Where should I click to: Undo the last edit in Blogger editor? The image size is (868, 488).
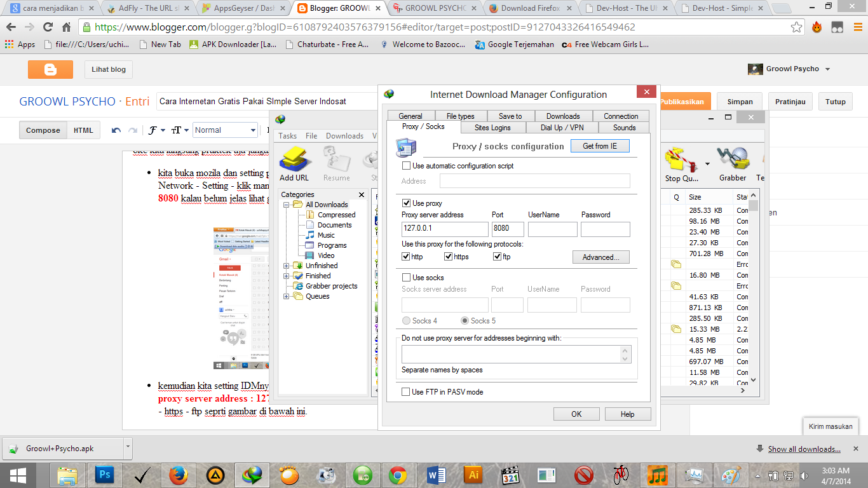point(116,130)
